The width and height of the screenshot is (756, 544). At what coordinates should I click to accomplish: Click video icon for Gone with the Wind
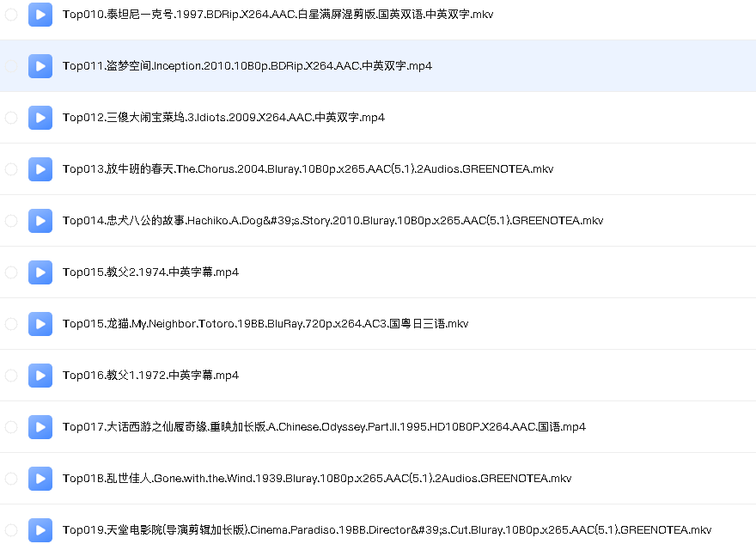(40, 479)
